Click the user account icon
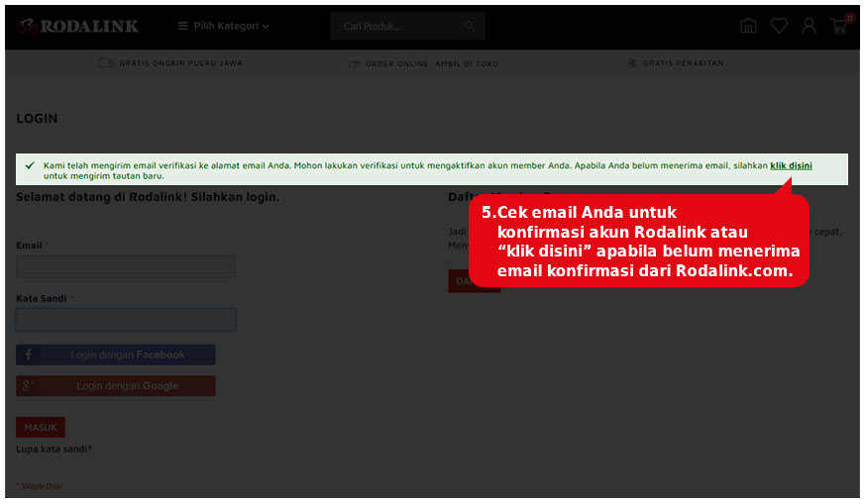865x504 pixels. [809, 26]
